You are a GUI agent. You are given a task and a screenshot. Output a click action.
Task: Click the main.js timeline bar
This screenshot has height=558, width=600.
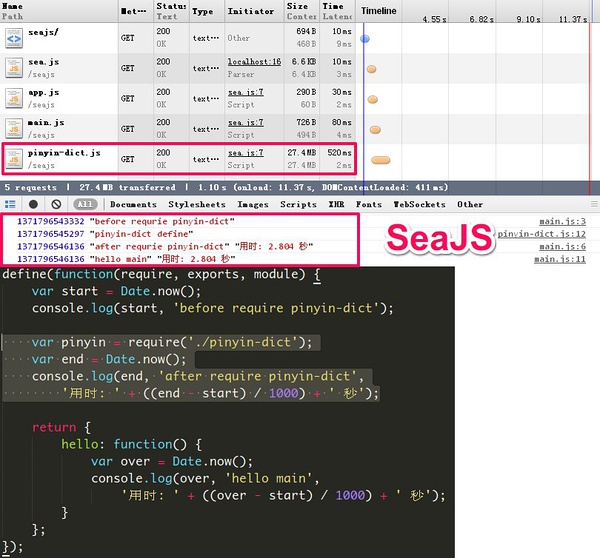pos(375,130)
